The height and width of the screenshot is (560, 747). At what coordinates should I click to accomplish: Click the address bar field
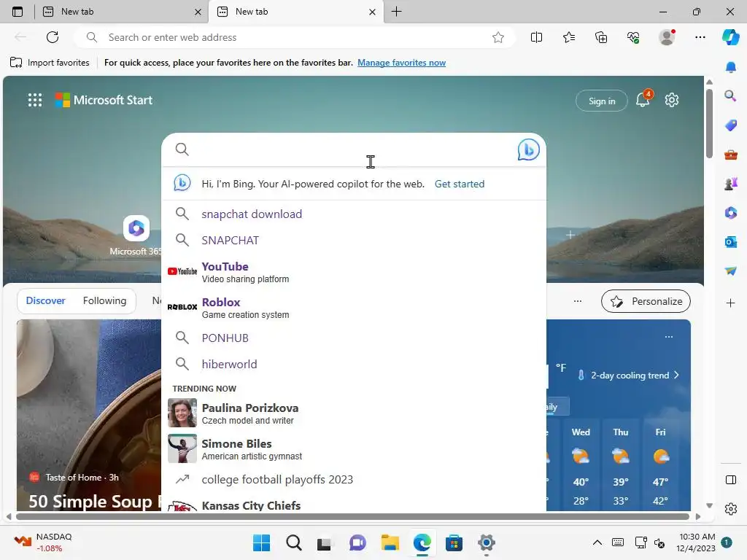pyautogui.click(x=294, y=37)
